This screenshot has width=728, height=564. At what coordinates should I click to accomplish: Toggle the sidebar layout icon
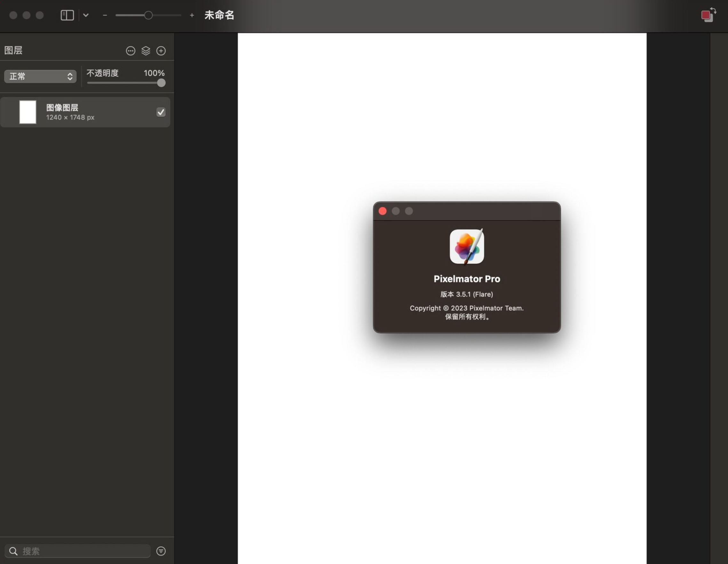[67, 15]
